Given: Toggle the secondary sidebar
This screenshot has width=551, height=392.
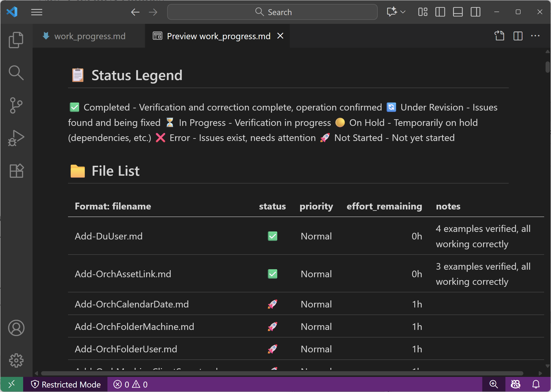Looking at the screenshot, I should click(x=475, y=12).
